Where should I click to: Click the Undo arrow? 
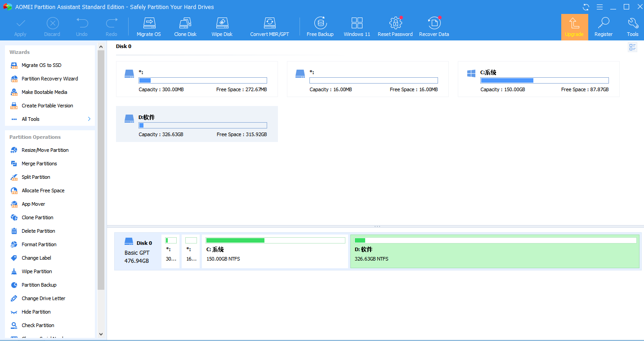(82, 27)
